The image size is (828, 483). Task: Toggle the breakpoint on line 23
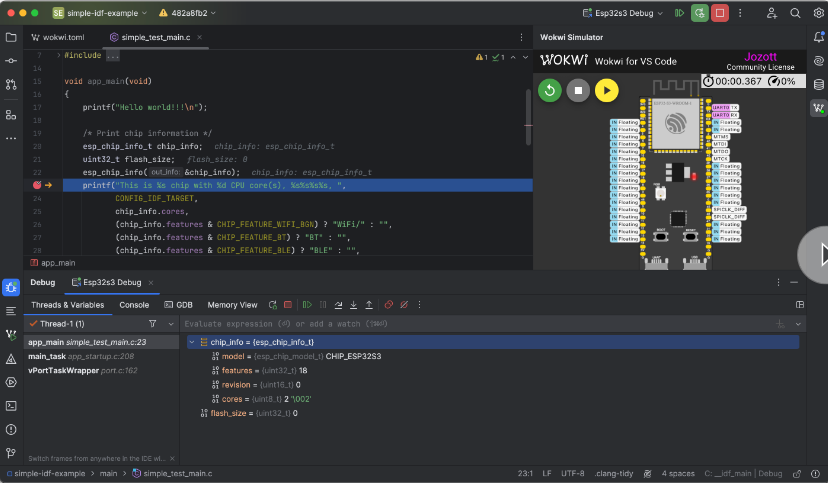pos(37,185)
